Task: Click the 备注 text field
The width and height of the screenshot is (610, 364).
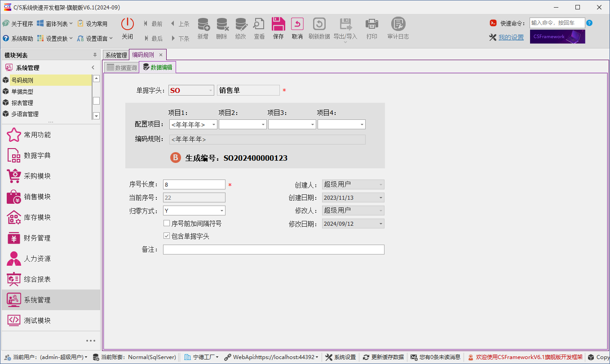Action: tap(274, 250)
